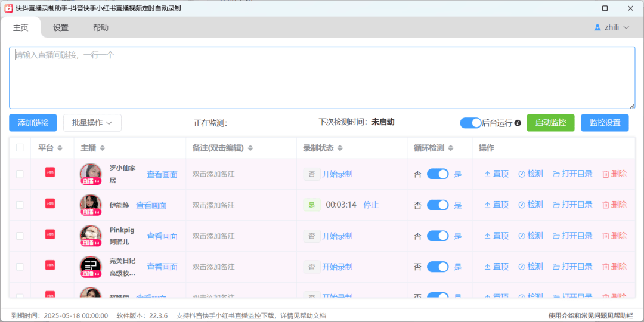Tick the checkbox for 罗小仙家居 row

pyautogui.click(x=20, y=174)
